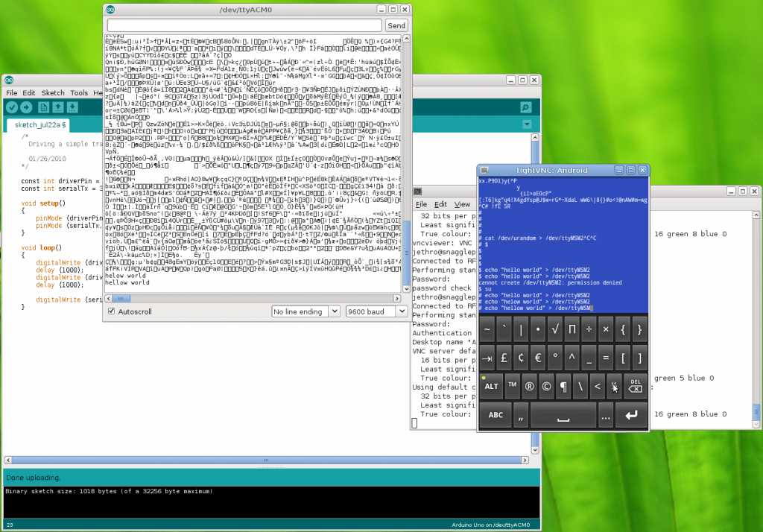The image size is (763, 532).
Task: Tap the square root symbol key
Action: point(554,329)
